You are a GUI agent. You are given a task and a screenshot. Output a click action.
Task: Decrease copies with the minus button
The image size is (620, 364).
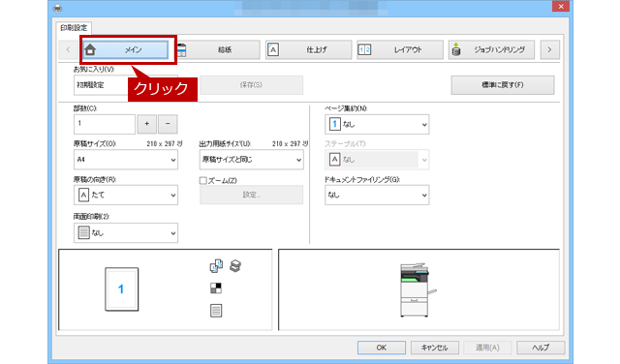coord(168,124)
